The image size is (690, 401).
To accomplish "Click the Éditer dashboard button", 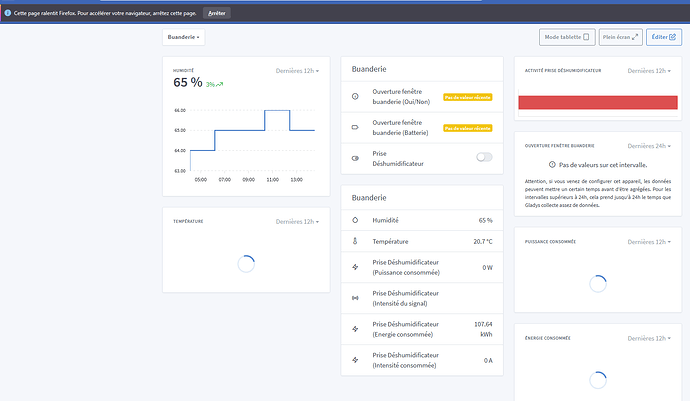I will click(664, 37).
